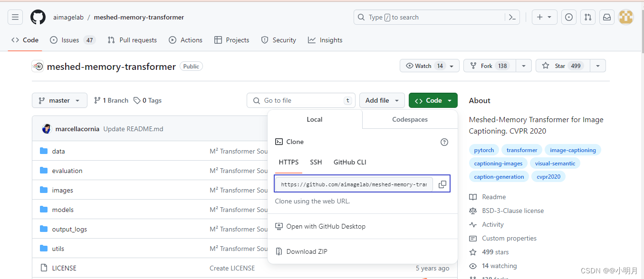Open the pull requests icon in top header
Viewport: 644px width, 279px height.
(588, 18)
